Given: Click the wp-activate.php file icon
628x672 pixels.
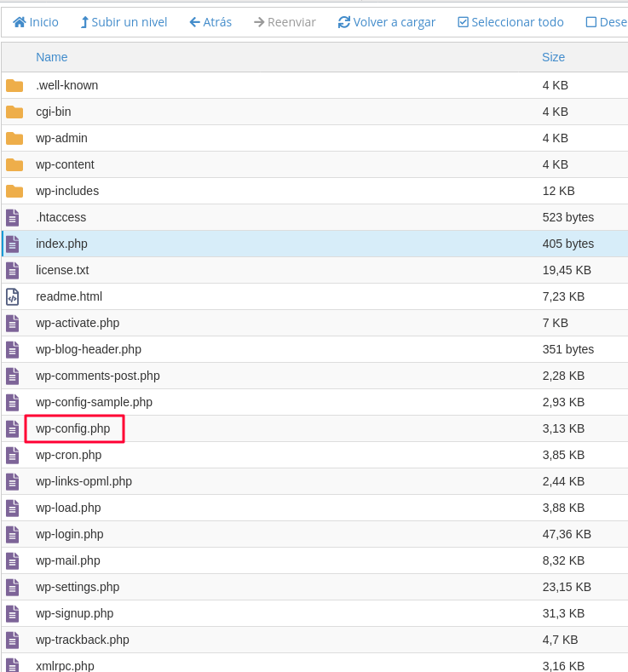Looking at the screenshot, I should point(13,323).
